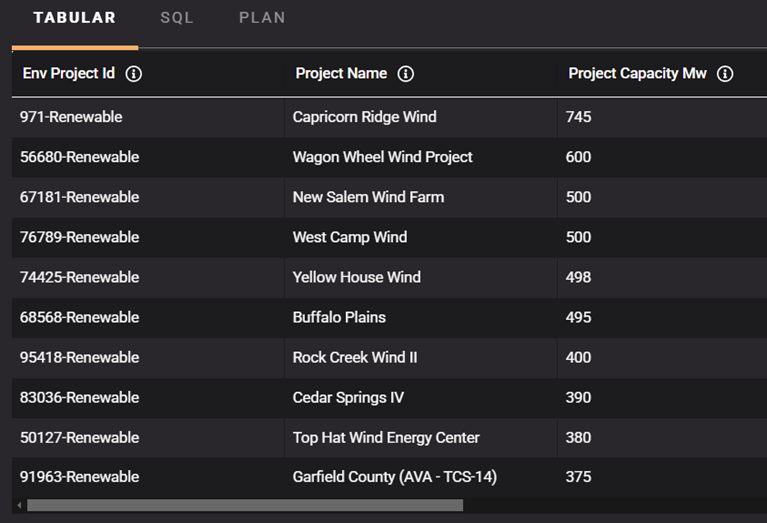Select the West Camp Wind cell

pyautogui.click(x=349, y=237)
